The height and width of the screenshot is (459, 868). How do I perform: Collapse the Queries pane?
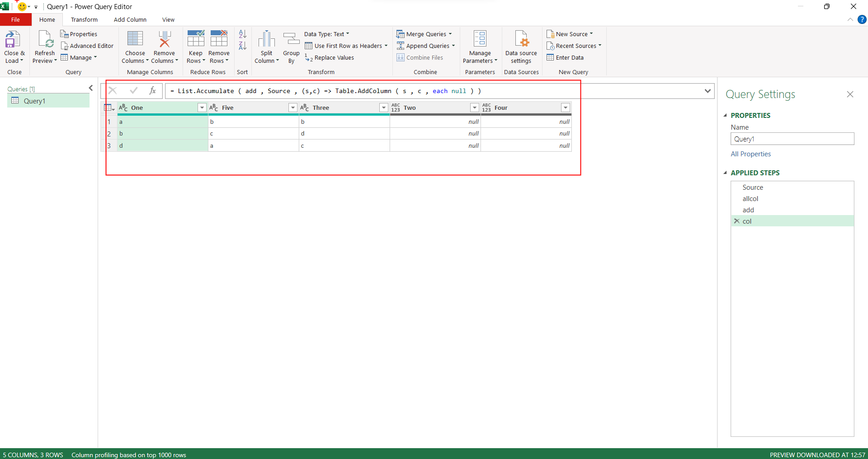coord(91,88)
